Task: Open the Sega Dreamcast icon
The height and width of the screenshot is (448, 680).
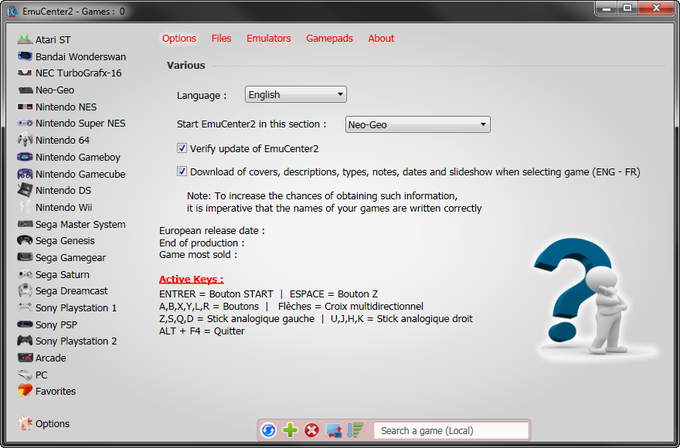Action: tap(25, 290)
